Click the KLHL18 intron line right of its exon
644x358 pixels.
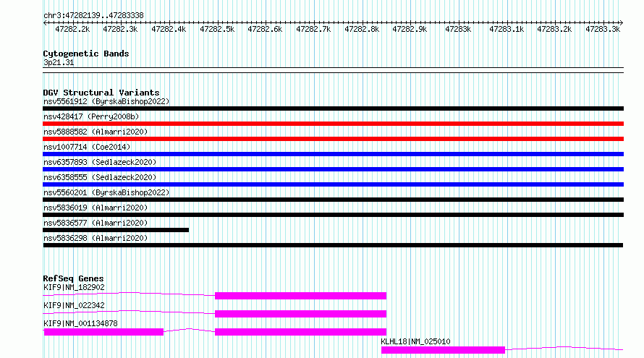(564, 348)
